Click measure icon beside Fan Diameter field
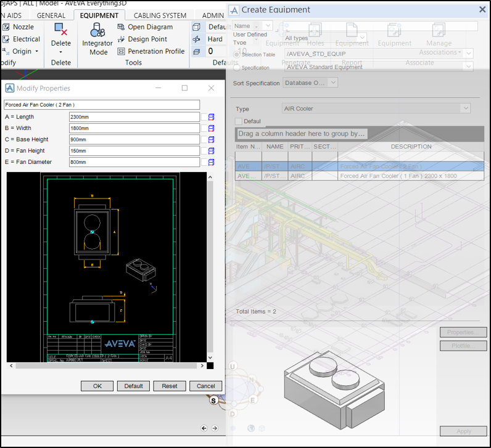Viewport: 491px width, 448px height. (x=212, y=162)
